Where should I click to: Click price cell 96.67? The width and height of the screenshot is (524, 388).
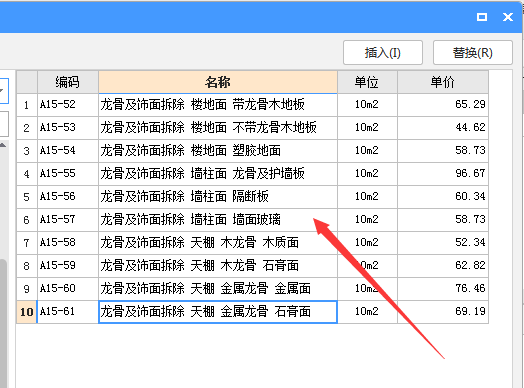(x=443, y=174)
